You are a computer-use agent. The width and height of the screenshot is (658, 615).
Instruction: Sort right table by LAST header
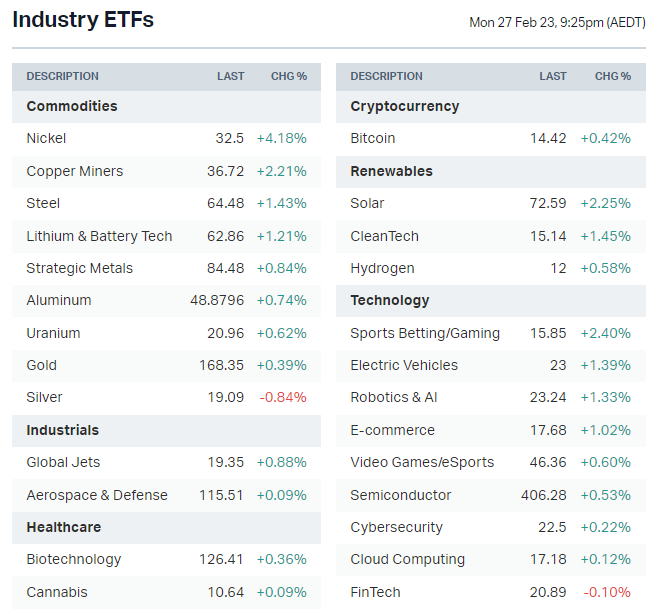553,76
